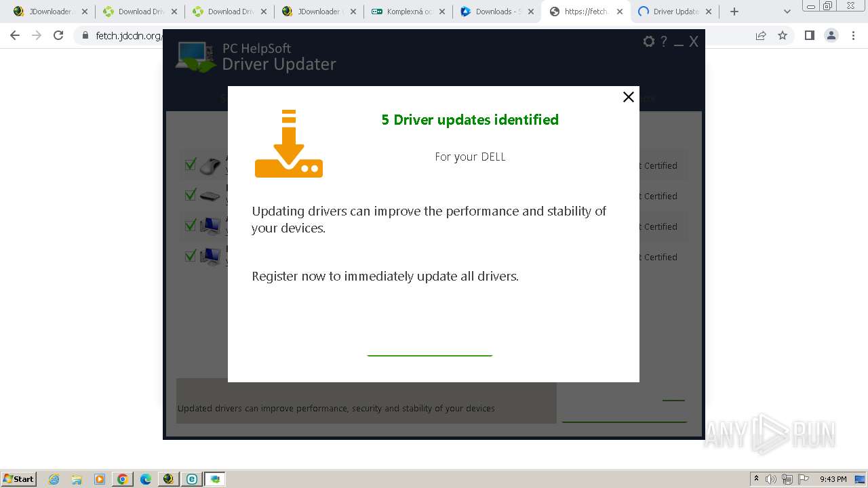Click the mouse device icon in list
This screenshot has width=868, height=488.
pyautogui.click(x=210, y=166)
